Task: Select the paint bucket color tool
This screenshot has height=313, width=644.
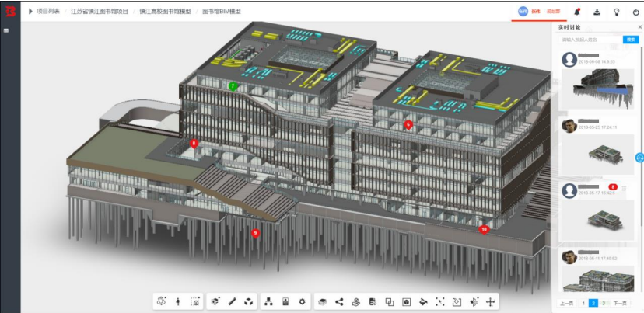Action: (423, 302)
